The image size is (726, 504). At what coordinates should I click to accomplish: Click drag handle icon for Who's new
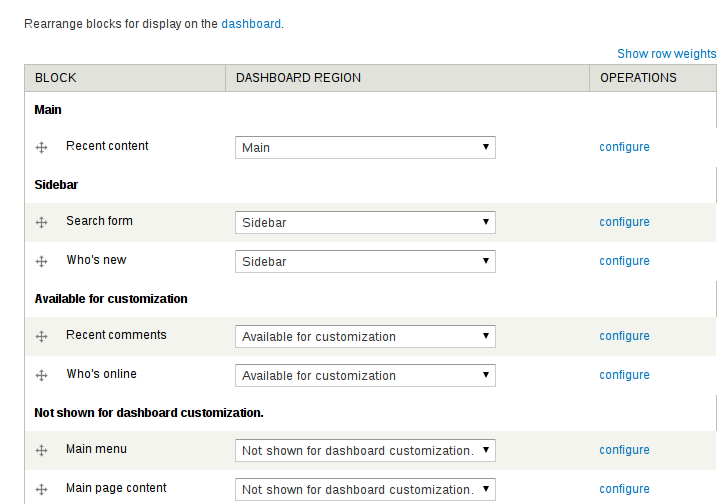[42, 261]
